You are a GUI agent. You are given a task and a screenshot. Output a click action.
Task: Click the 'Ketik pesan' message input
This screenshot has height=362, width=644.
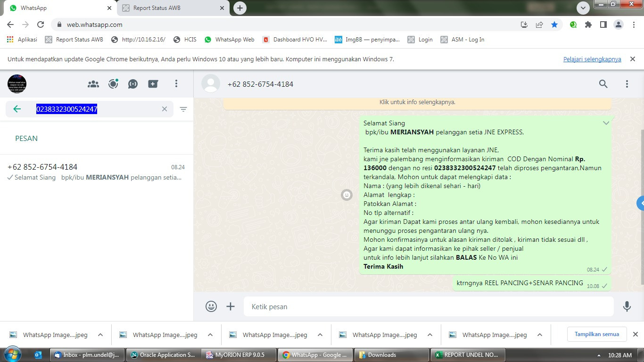tap(429, 306)
